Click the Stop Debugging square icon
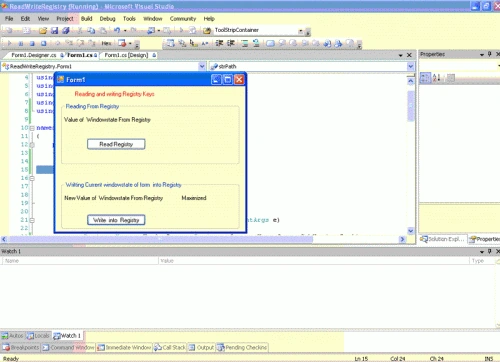The width and height of the screenshot is (500, 362). tap(32, 44)
